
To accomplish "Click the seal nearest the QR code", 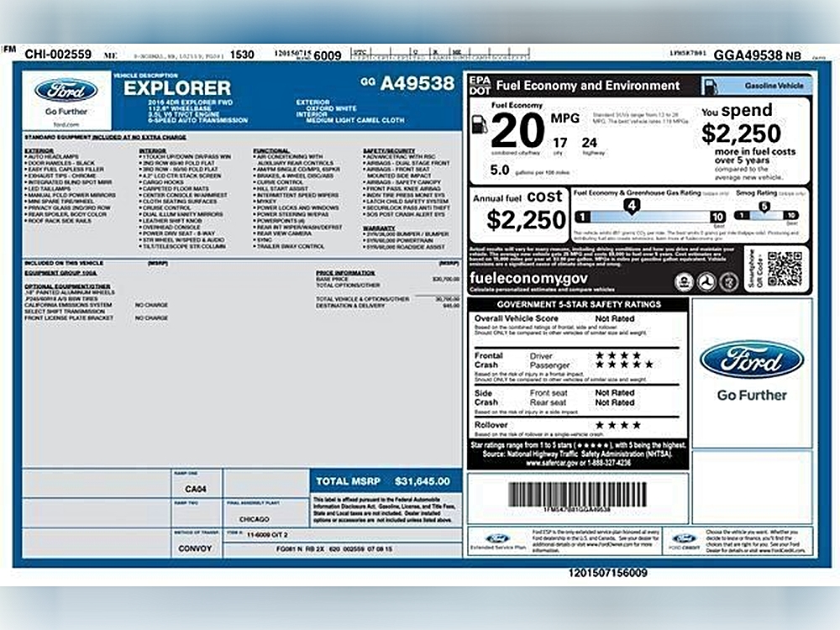I will pos(728,281).
